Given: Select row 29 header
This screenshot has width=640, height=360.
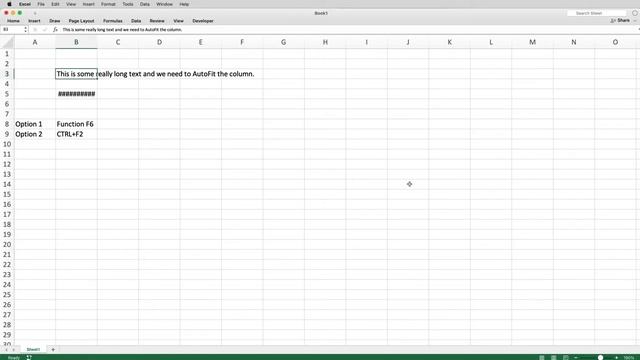Looking at the screenshot, I should pyautogui.click(x=7, y=335).
